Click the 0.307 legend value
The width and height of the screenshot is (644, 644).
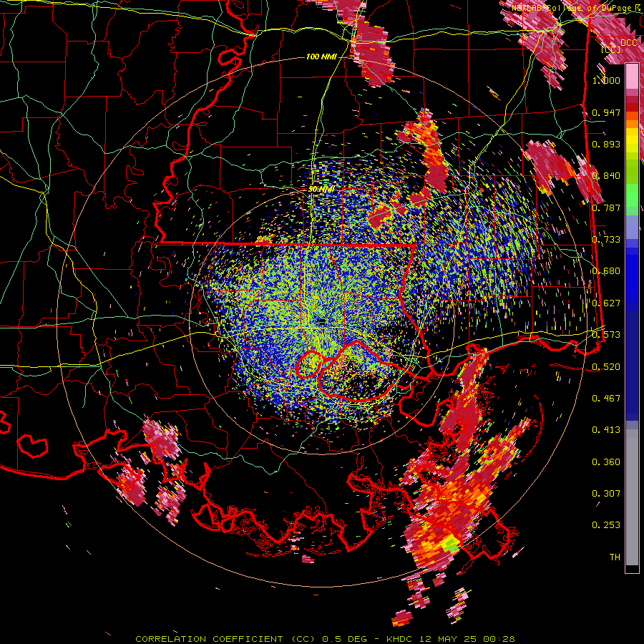606,493
